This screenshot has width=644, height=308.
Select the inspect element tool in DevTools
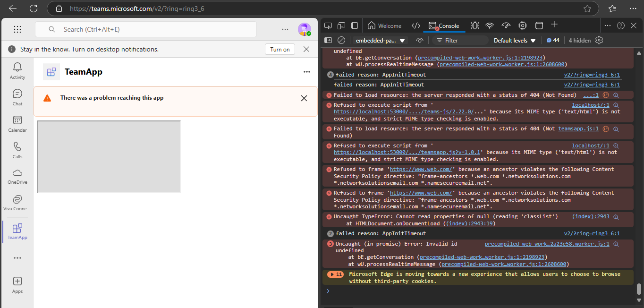point(328,26)
